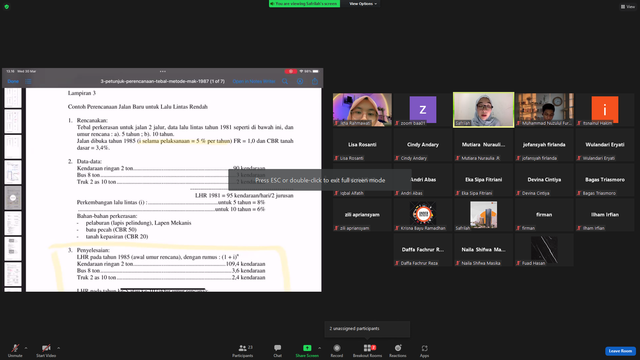Click the green Share Screen button

307,350
